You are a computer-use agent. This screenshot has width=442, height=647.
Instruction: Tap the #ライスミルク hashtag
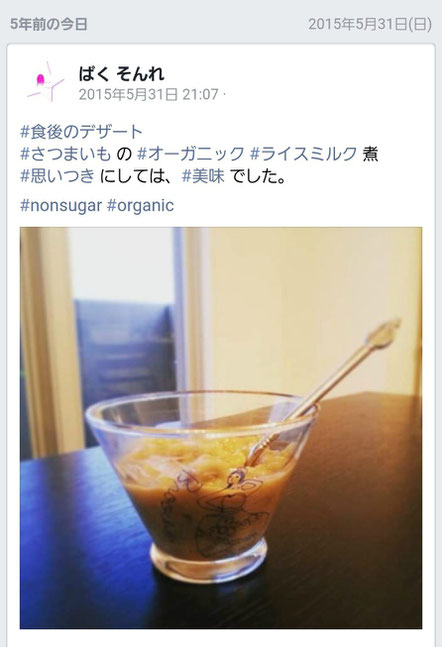(303, 154)
